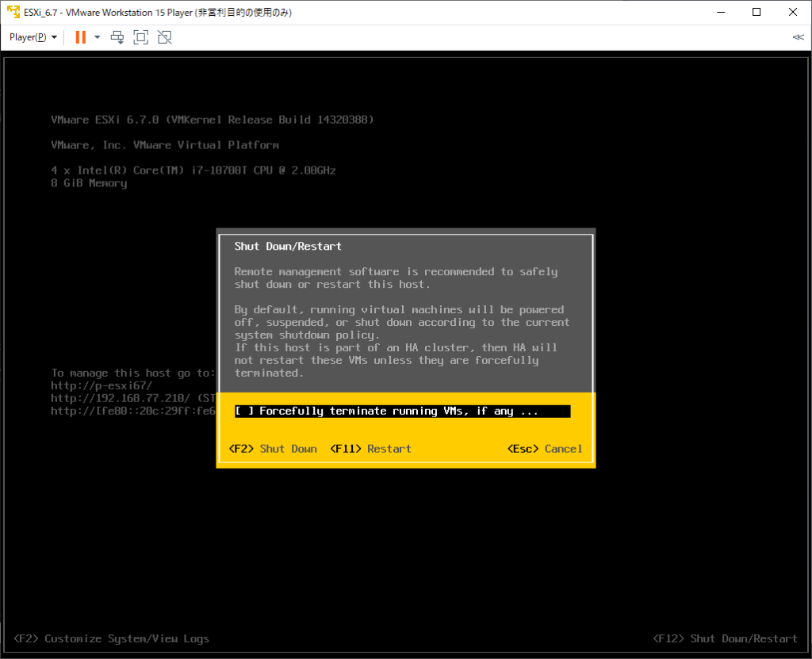Viewport: 812px width, 659px height.
Task: Click the orange pause VM icon
Action: coord(81,37)
